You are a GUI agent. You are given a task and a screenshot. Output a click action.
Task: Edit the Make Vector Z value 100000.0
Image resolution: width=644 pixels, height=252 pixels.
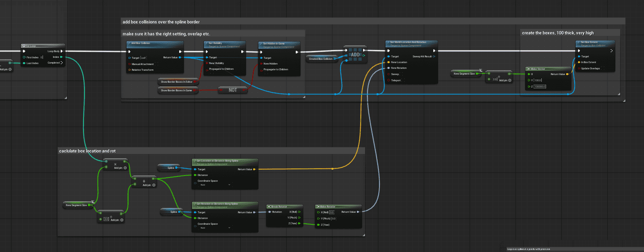pos(540,86)
